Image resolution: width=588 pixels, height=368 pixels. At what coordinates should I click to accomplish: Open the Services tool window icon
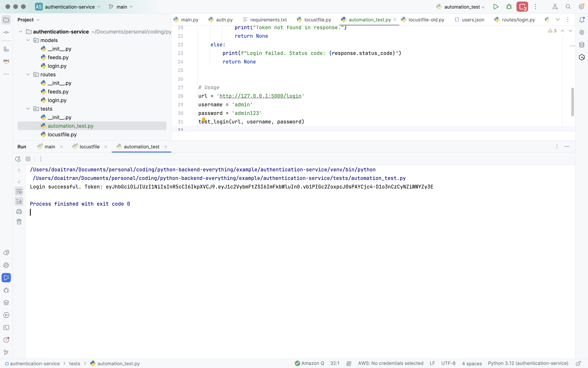click(6, 315)
